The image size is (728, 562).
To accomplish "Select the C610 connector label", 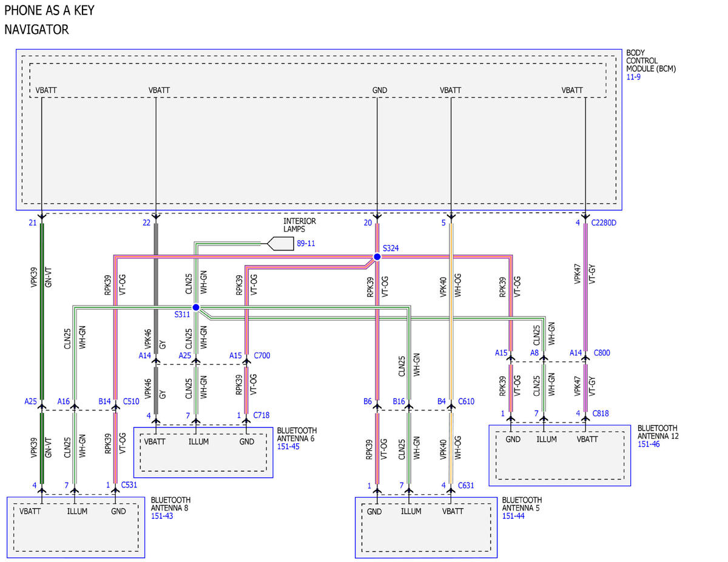I will click(466, 401).
